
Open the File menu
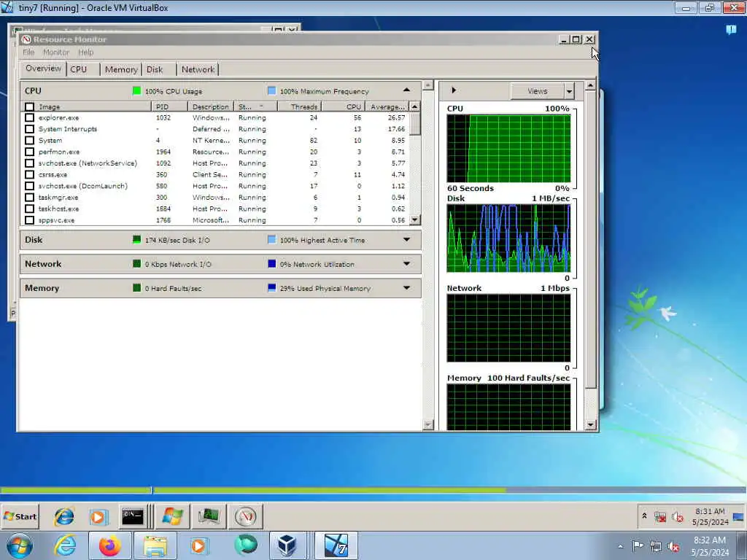click(28, 52)
